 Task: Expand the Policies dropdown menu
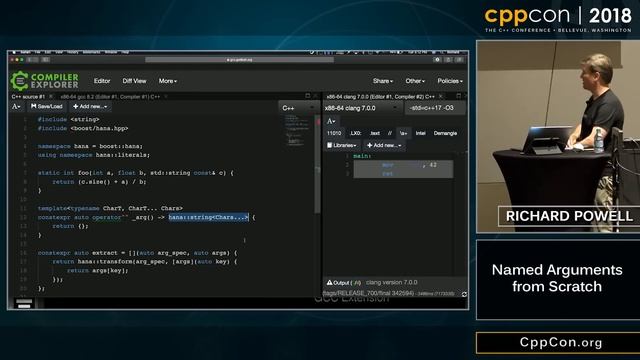[450, 81]
